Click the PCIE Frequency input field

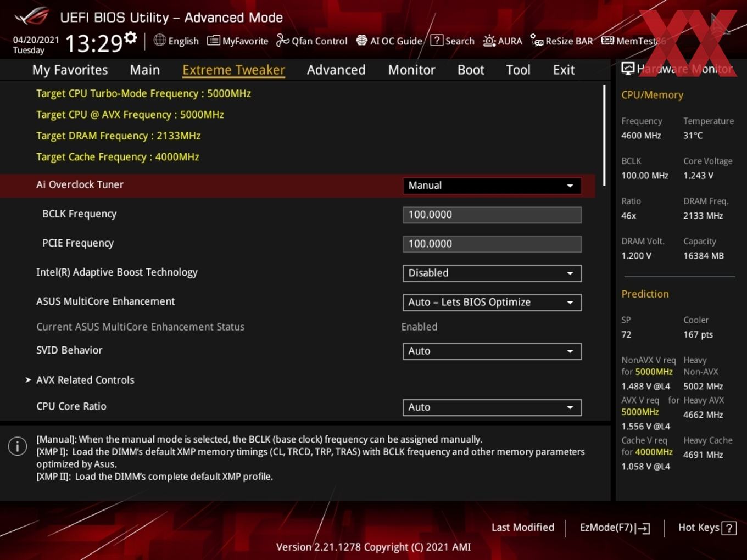(492, 244)
